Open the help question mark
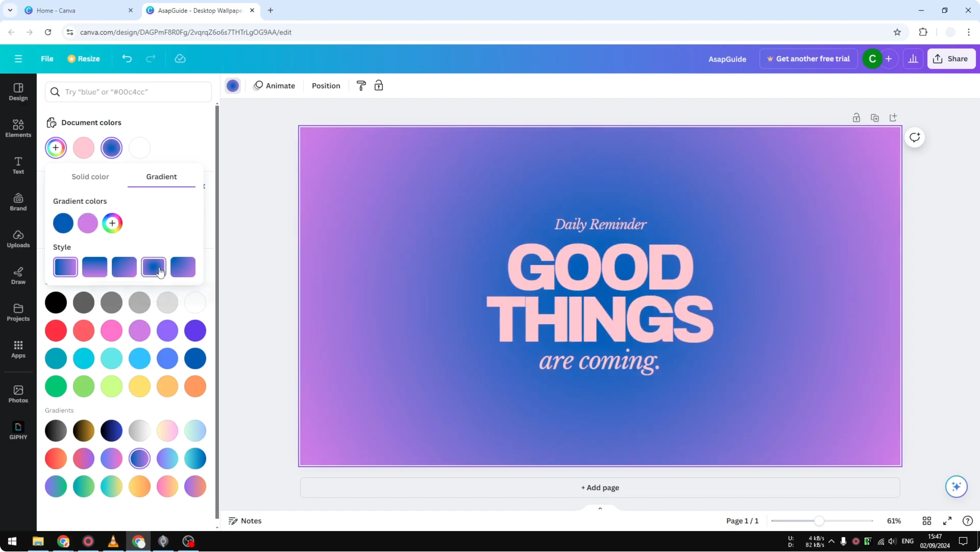The image size is (980, 552). [x=968, y=521]
